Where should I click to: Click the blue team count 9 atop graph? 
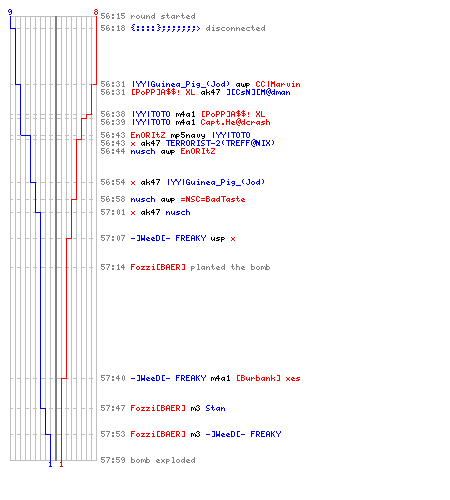[x=10, y=12]
